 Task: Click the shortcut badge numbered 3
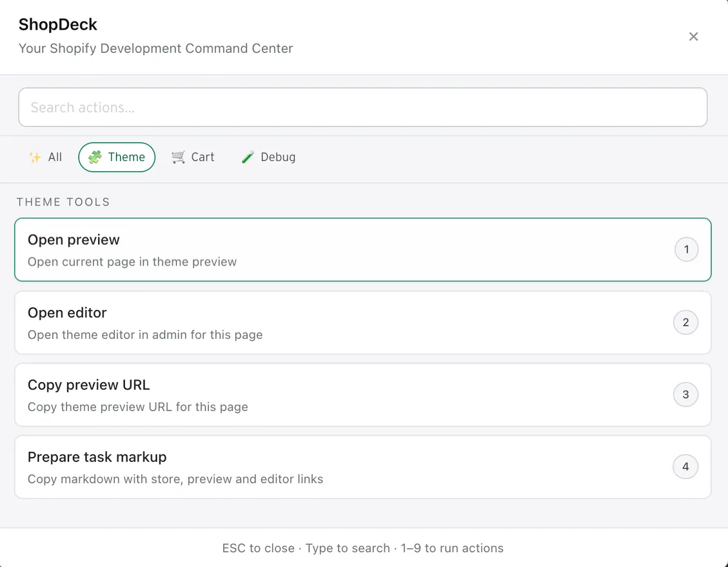point(685,395)
